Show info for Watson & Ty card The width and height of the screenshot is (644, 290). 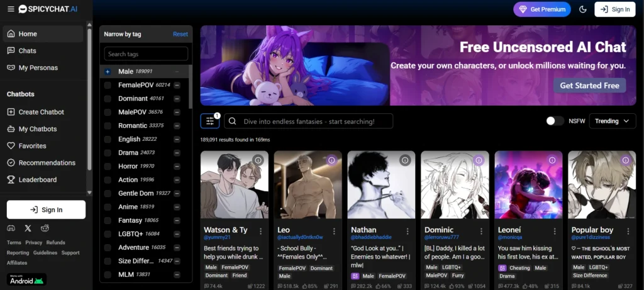(258, 160)
